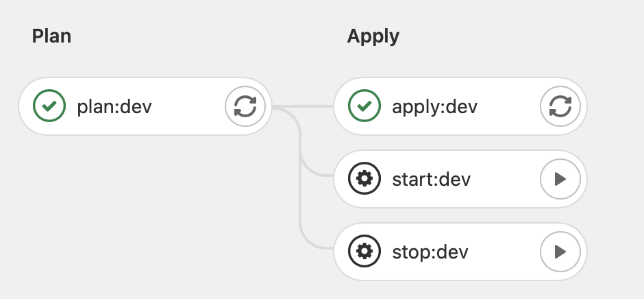Open the apply:dev job details
644x299 pixels.
coord(434,106)
